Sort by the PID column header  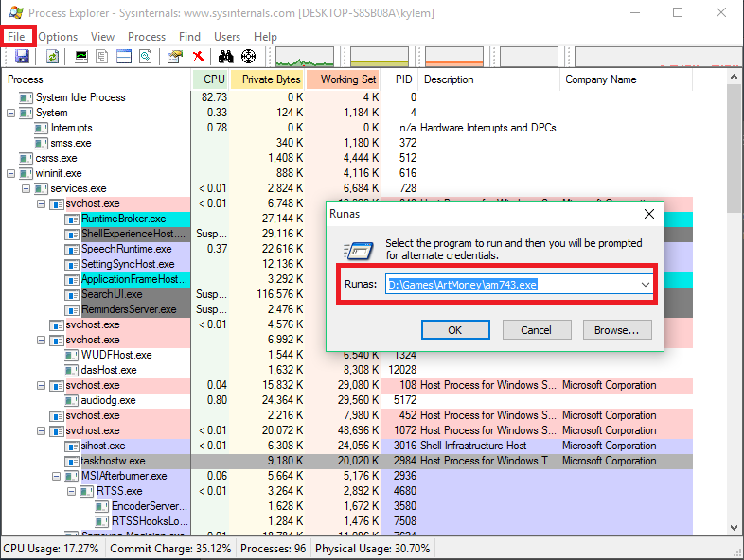tap(399, 79)
